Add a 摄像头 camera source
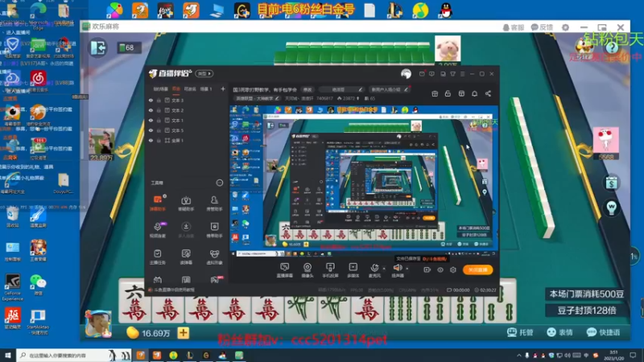Viewport: 644px width, 362px height. (x=308, y=270)
